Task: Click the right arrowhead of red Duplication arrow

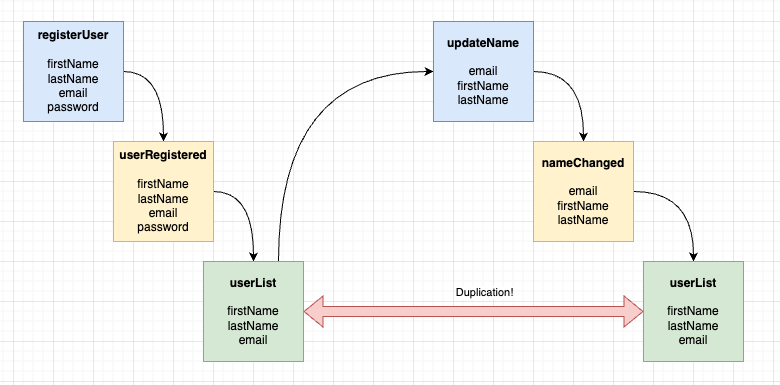Action: (634, 311)
